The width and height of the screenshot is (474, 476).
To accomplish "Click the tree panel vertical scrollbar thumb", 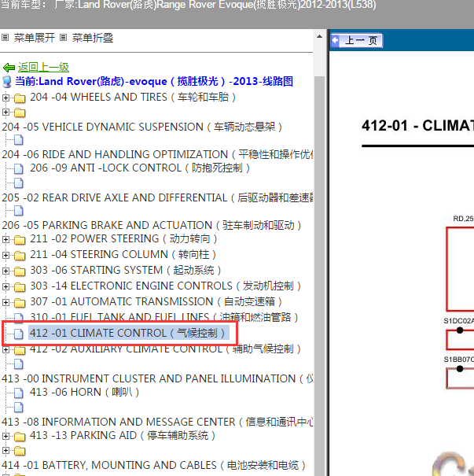I will (319, 275).
